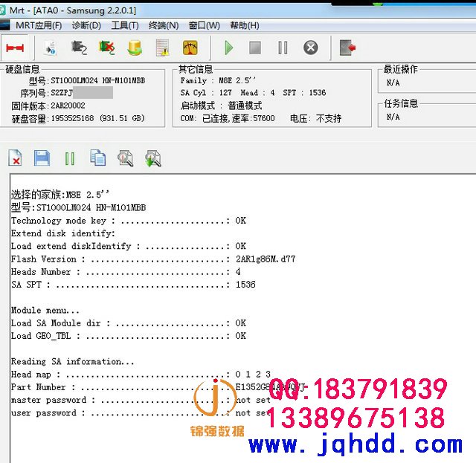
Task: Click the Head map 0 1 2 3 line
Action: coord(141,374)
